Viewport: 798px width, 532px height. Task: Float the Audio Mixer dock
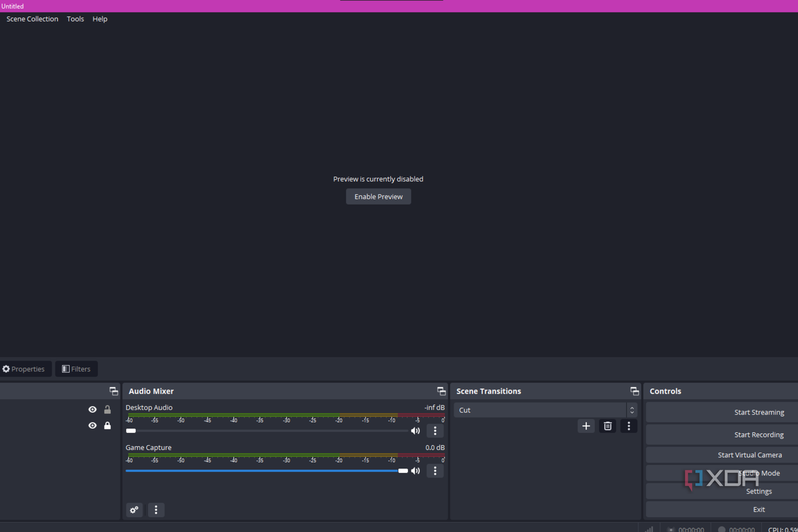tap(441, 391)
